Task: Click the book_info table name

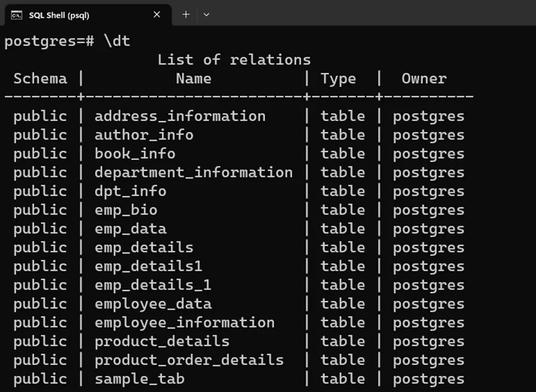Action: coord(135,153)
